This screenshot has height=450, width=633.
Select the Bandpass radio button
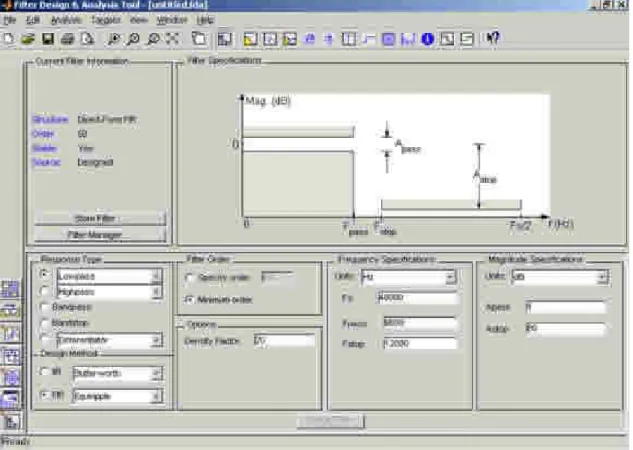(44, 307)
